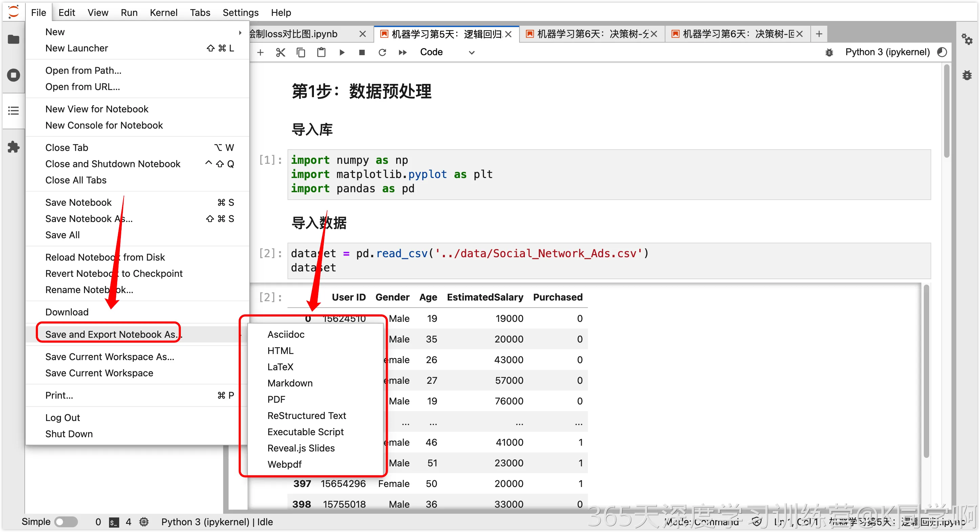Copy selected cell icon
The width and height of the screenshot is (980, 532).
tap(301, 52)
